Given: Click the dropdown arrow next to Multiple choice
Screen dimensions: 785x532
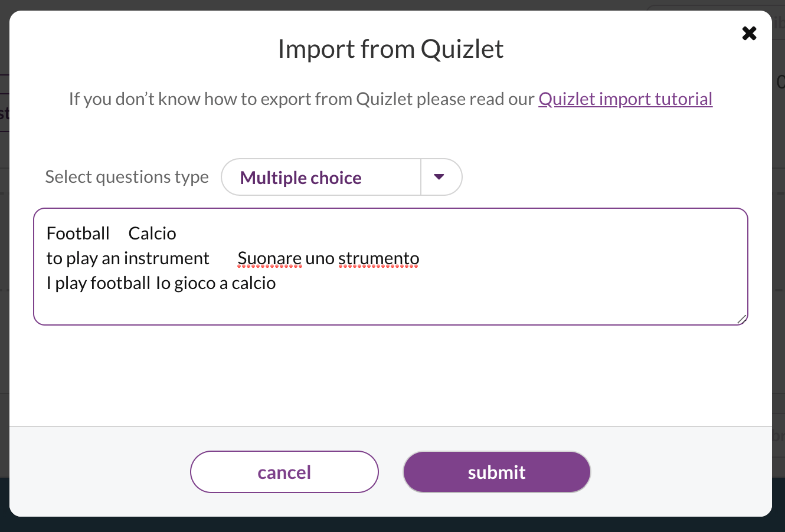Looking at the screenshot, I should pyautogui.click(x=440, y=177).
